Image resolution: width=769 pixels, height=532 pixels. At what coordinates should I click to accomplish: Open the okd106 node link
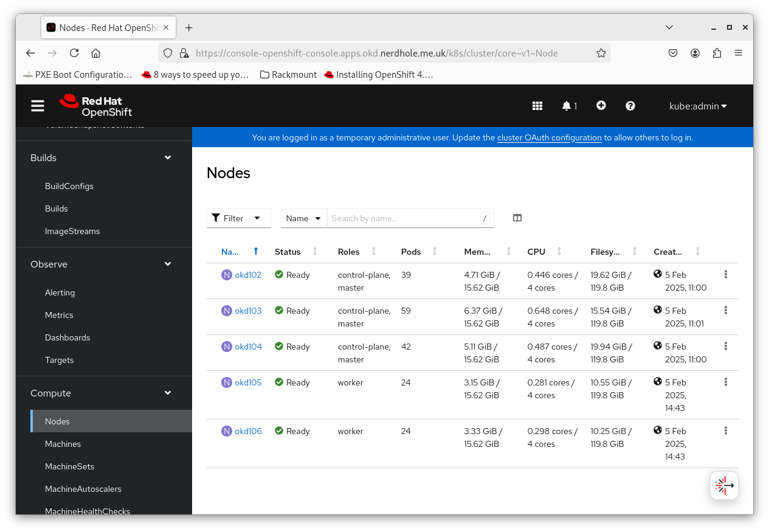click(248, 431)
